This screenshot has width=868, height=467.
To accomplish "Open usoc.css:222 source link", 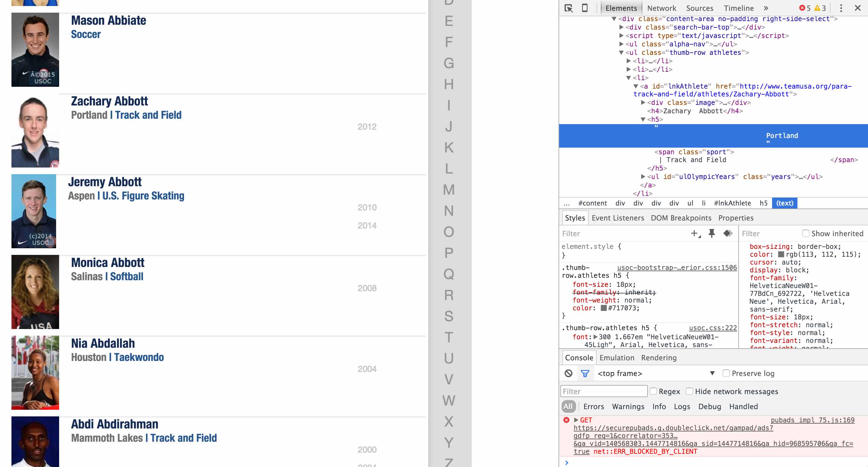I will point(713,328).
